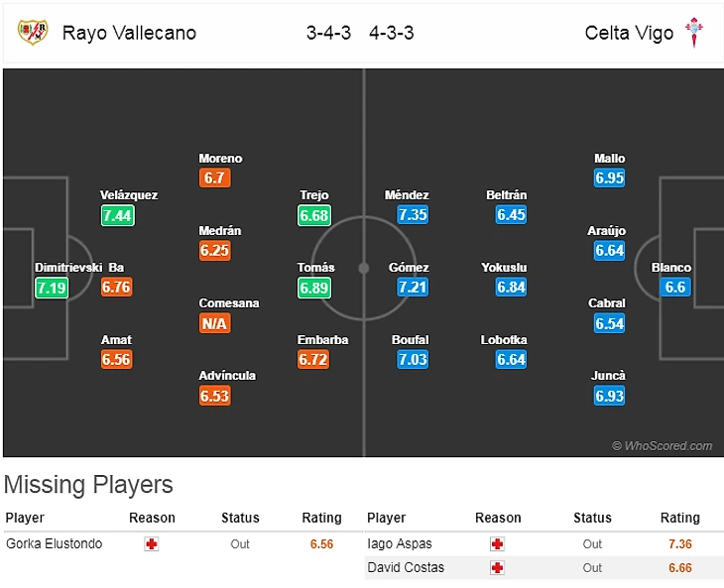Click the Rayo Vallecano club crest
This screenshot has height=588, width=724.
[33, 32]
